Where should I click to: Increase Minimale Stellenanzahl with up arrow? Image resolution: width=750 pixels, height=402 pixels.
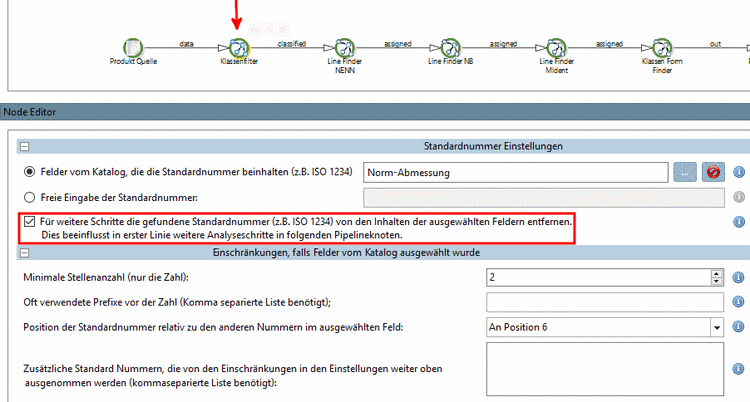pyautogui.click(x=716, y=274)
